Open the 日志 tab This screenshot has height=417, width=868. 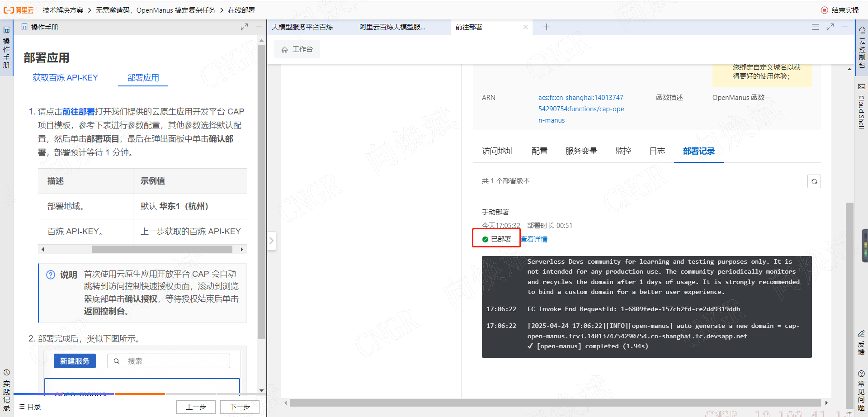[x=657, y=151]
